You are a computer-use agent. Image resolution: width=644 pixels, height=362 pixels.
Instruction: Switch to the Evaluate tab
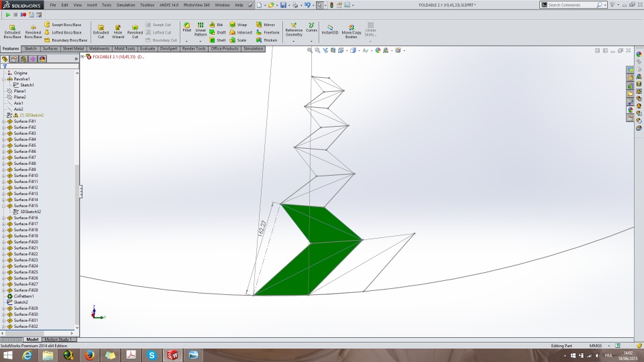point(148,48)
